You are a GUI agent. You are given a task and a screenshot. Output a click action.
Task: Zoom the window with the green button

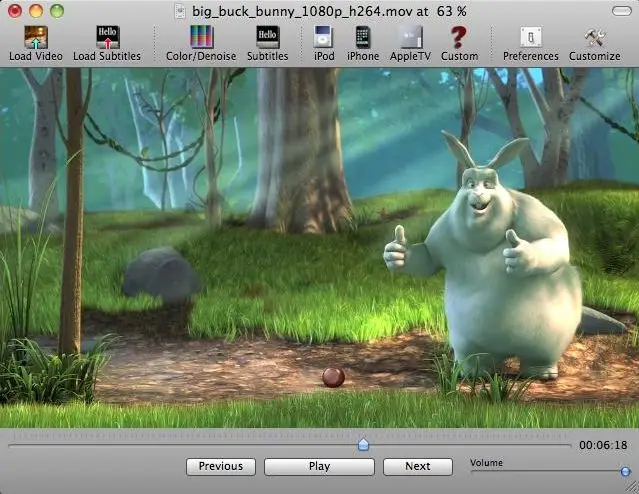[57, 11]
